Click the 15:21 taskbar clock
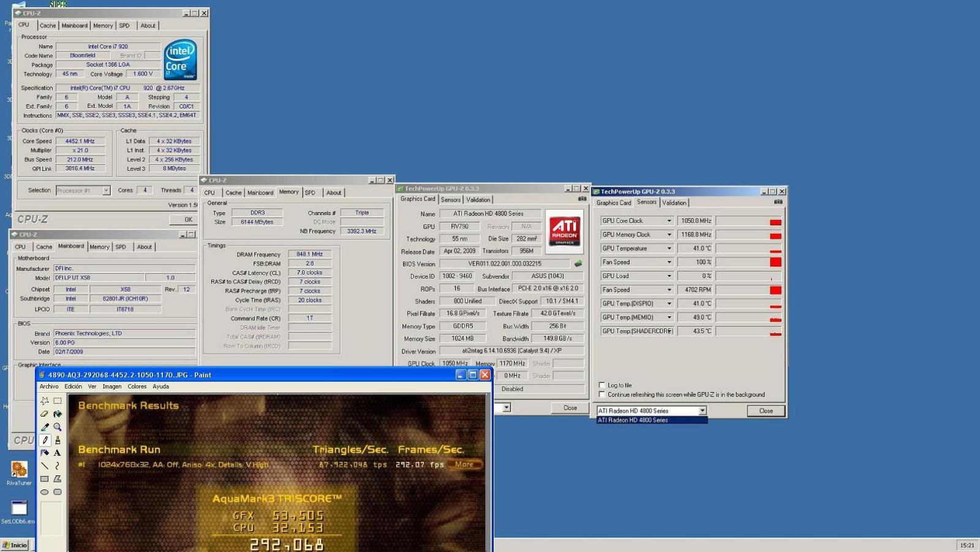The width and height of the screenshot is (980, 552). tap(967, 545)
